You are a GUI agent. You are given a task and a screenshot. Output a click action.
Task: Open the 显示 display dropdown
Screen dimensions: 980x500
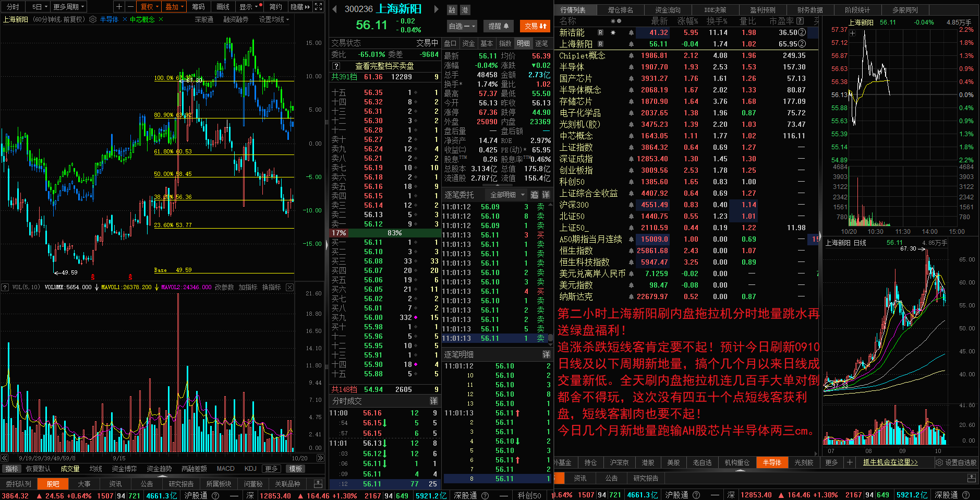(248, 7)
